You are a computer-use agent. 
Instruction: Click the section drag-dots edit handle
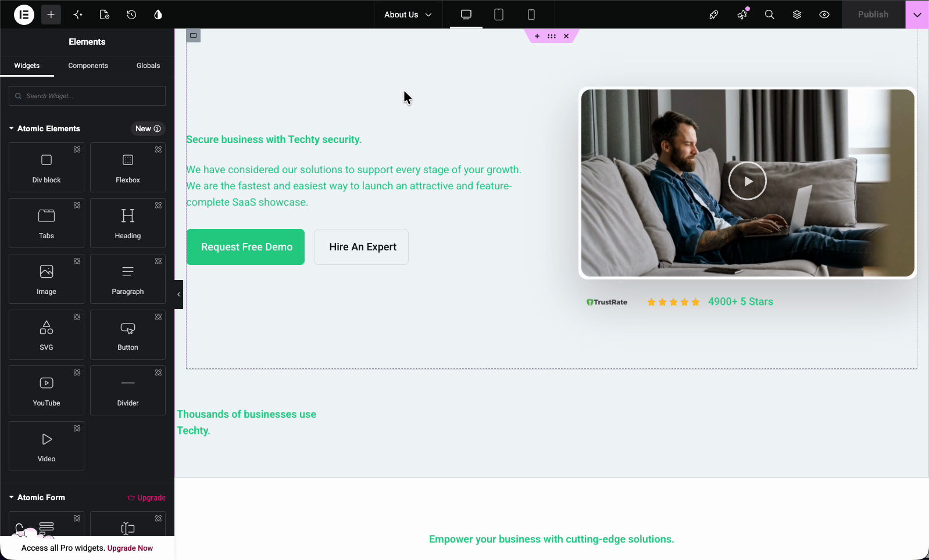point(552,36)
